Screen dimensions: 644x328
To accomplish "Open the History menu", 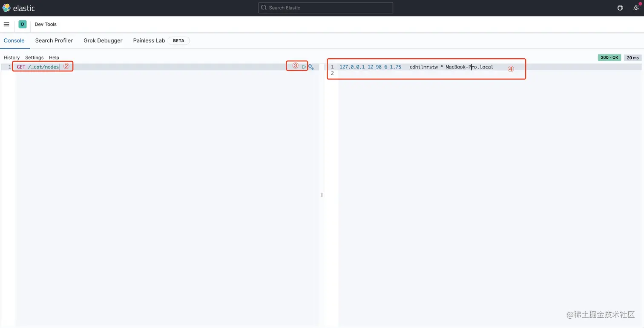I will (11, 57).
